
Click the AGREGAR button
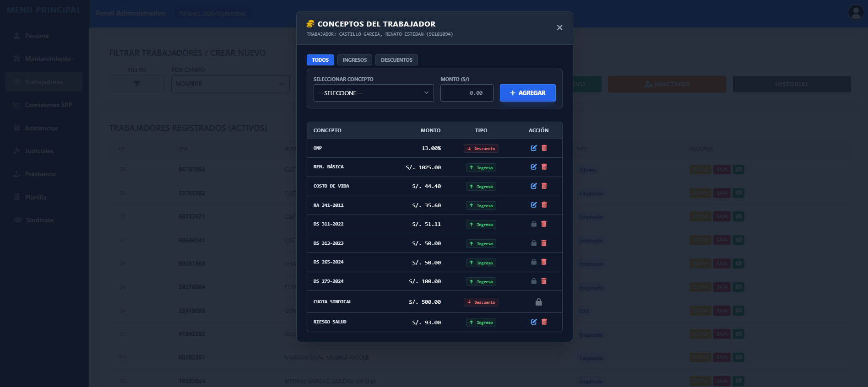(528, 93)
